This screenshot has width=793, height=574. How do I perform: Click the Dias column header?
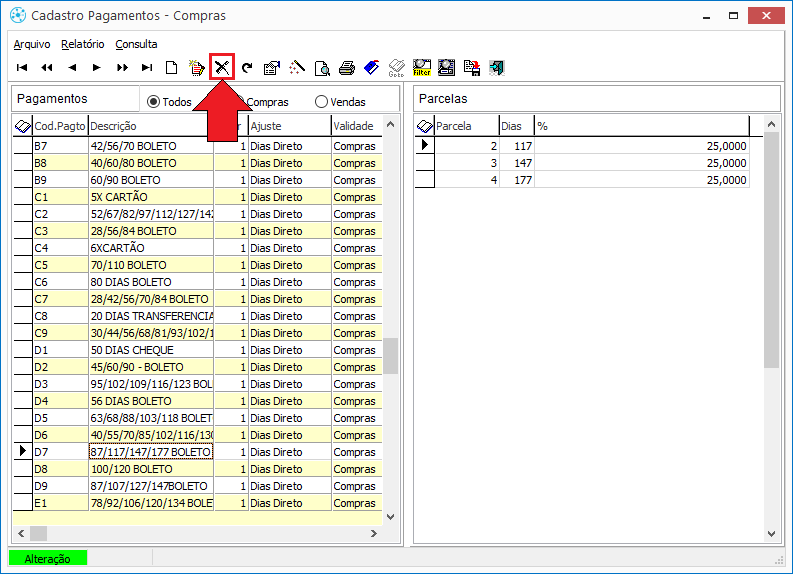pyautogui.click(x=516, y=126)
